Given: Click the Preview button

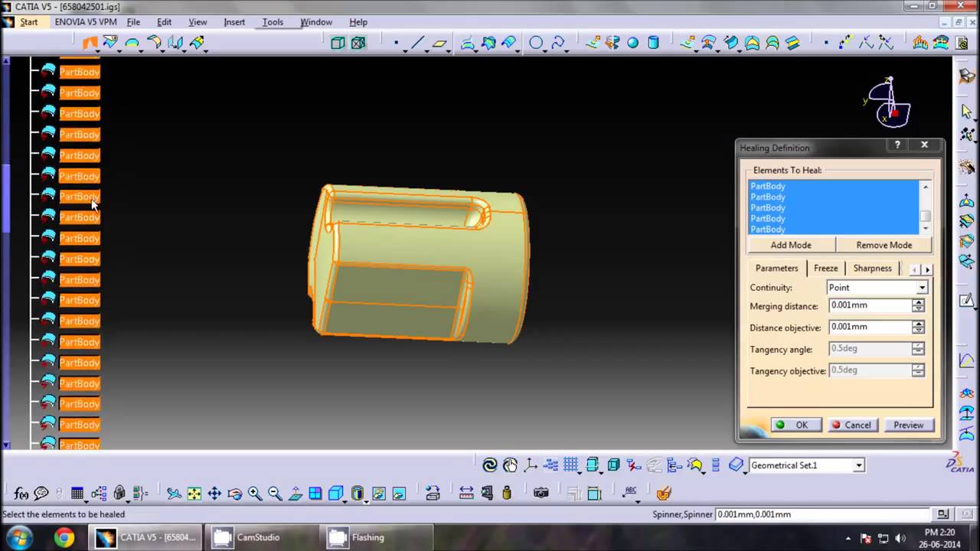Looking at the screenshot, I should pos(908,425).
